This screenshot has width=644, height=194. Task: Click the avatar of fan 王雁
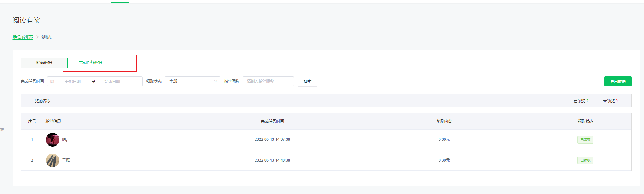click(52, 160)
